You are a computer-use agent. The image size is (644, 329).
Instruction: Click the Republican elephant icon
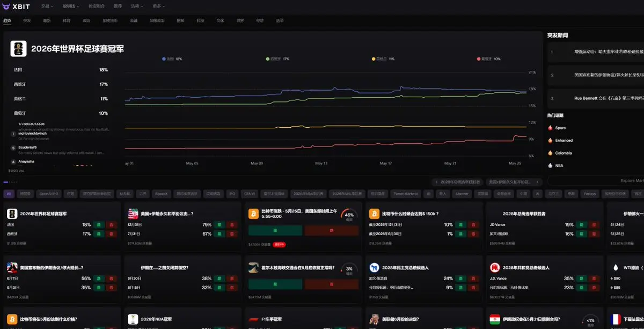pyautogui.click(x=495, y=267)
